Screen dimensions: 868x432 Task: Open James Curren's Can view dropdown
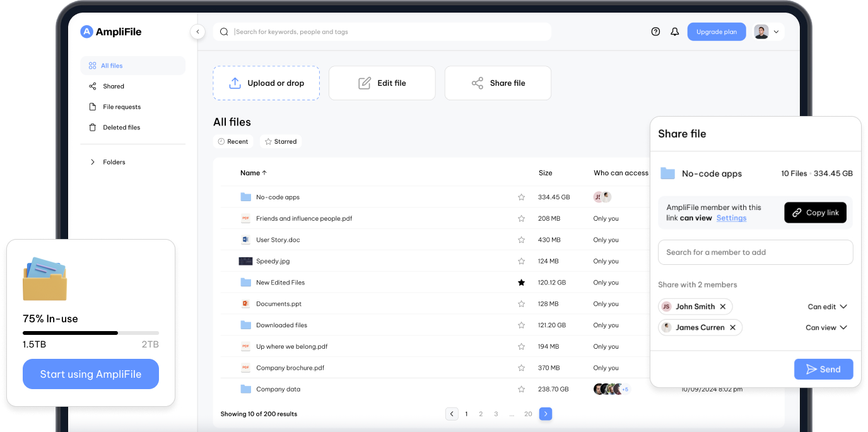pos(826,327)
